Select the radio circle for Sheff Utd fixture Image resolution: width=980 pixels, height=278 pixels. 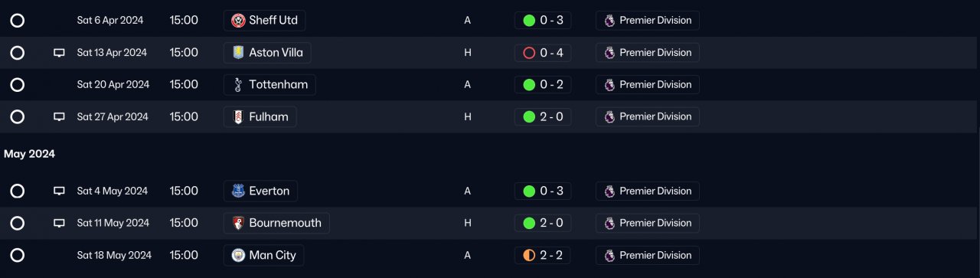click(17, 21)
